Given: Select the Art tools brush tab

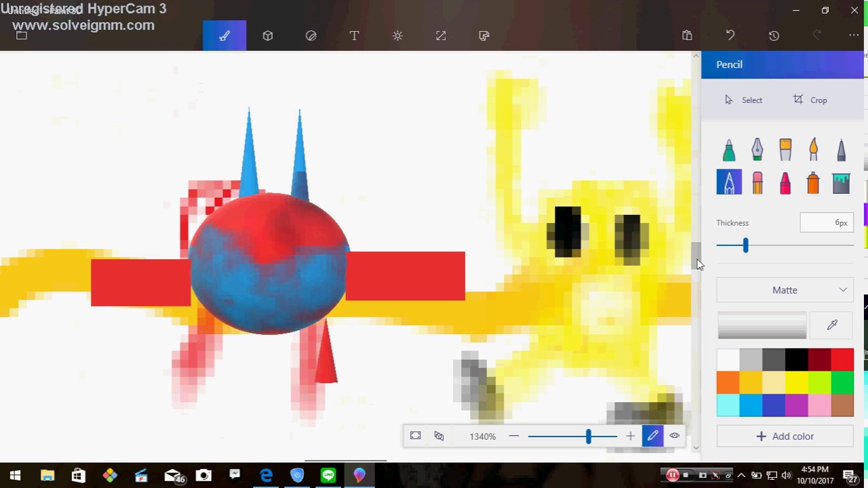Looking at the screenshot, I should tap(224, 36).
